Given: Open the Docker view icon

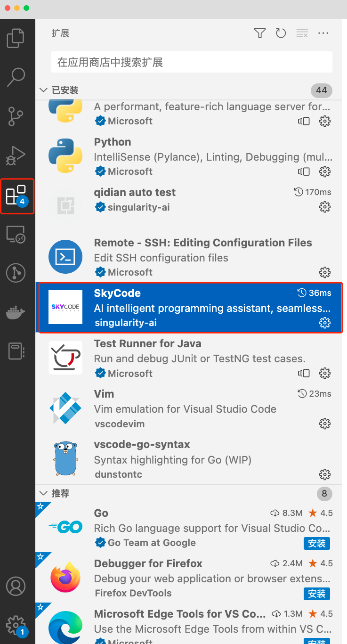Looking at the screenshot, I should (x=16, y=312).
